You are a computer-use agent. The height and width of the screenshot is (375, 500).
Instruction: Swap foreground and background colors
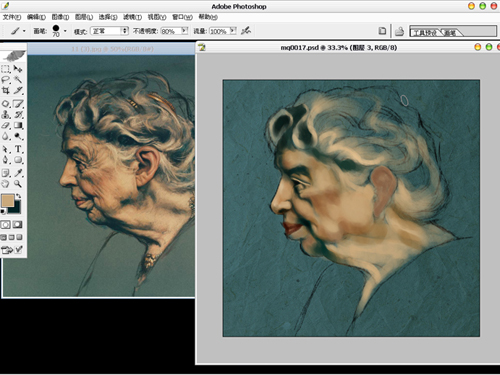point(18,196)
